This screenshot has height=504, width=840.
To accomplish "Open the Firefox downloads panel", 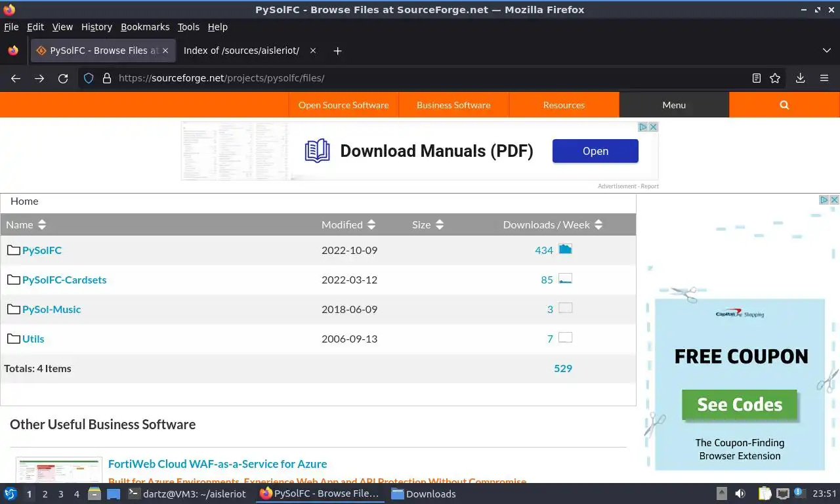I will 801,78.
